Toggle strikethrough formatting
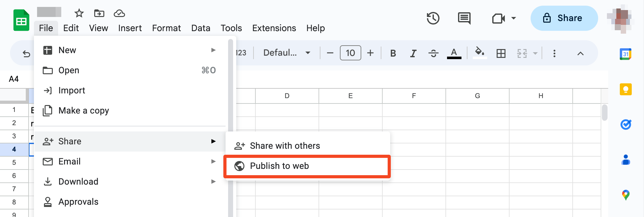The image size is (644, 217). pyautogui.click(x=433, y=53)
